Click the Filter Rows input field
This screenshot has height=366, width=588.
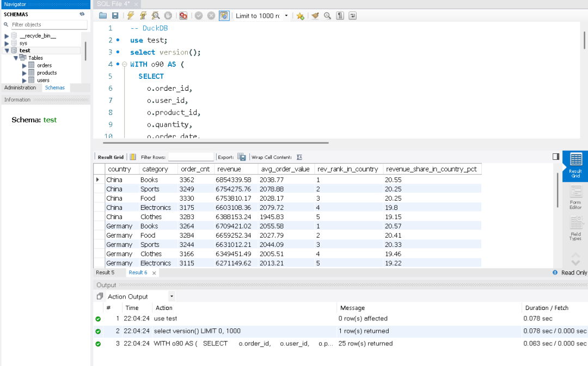coord(190,157)
